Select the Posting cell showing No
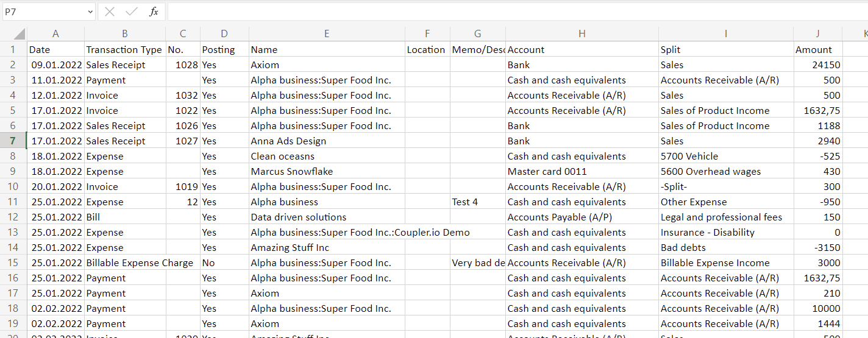Viewport: 868px width, 338px height. point(224,262)
